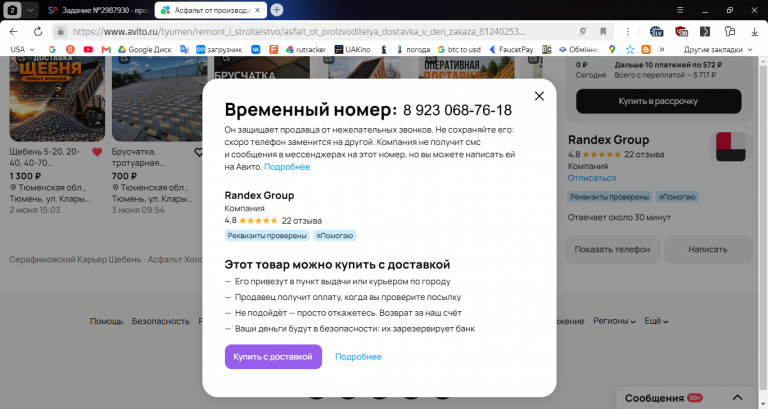Expand the Сообщения chat panel
This screenshot has width=768, height=409.
[737, 397]
